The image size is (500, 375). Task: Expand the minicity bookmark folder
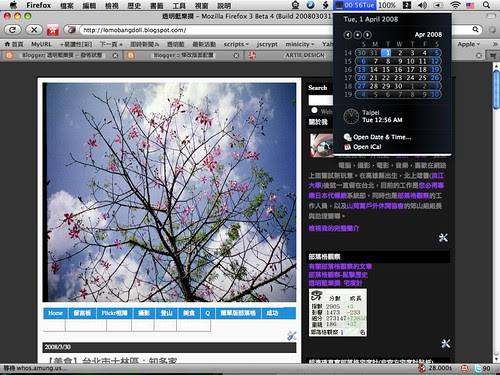pyautogui.click(x=300, y=44)
